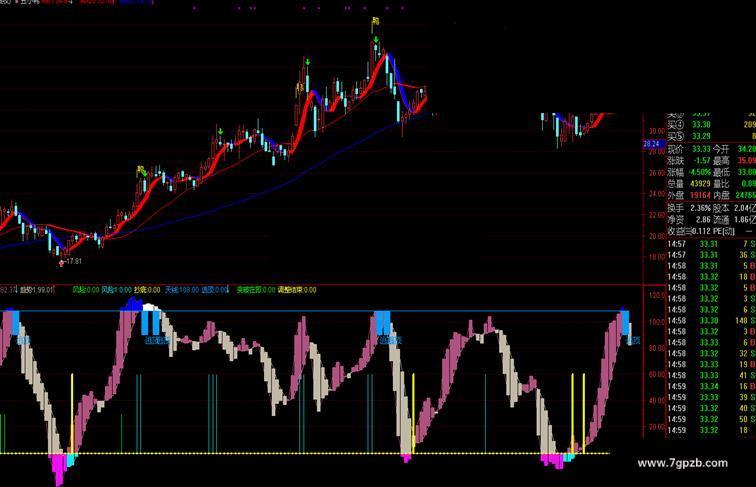Select the 现价 value 33.33
The width and height of the screenshot is (756, 487).
coord(701,149)
